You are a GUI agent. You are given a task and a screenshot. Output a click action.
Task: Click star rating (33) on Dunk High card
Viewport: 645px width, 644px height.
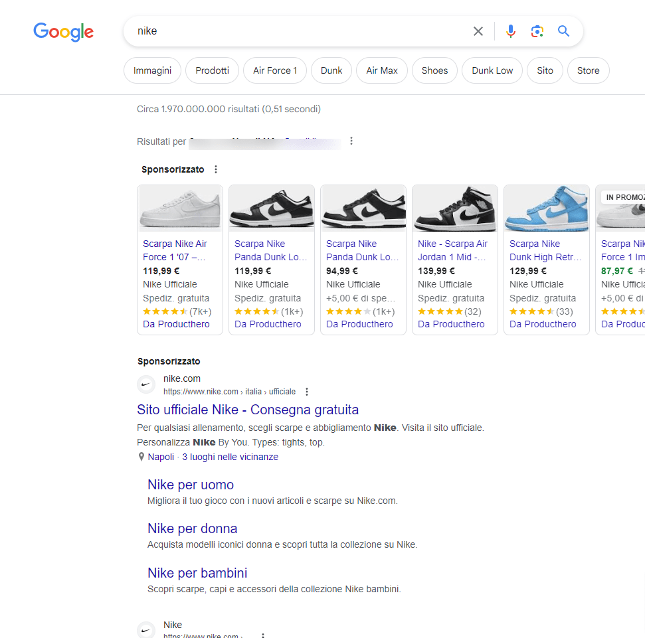[541, 311]
